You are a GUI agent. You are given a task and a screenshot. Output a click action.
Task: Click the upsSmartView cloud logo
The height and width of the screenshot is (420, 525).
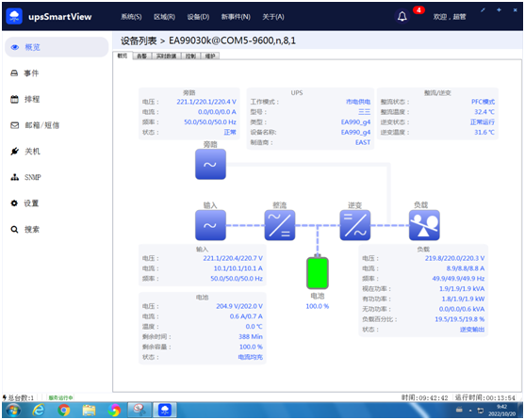tap(14, 16)
